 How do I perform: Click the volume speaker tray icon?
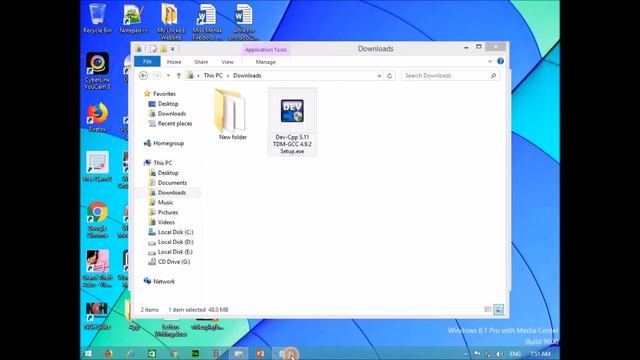499,354
